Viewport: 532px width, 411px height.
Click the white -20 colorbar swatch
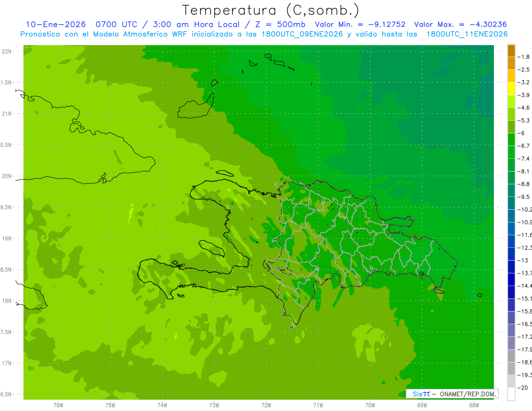(511, 394)
